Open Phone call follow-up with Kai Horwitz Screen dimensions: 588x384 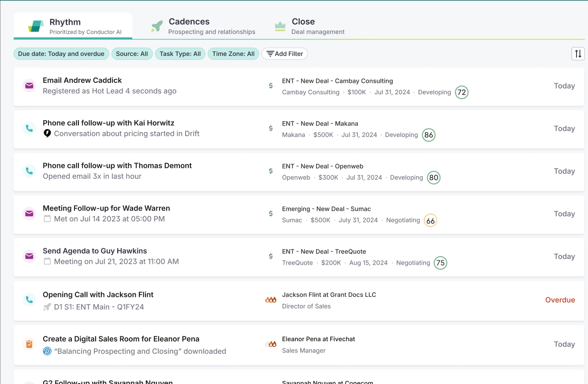coord(108,123)
